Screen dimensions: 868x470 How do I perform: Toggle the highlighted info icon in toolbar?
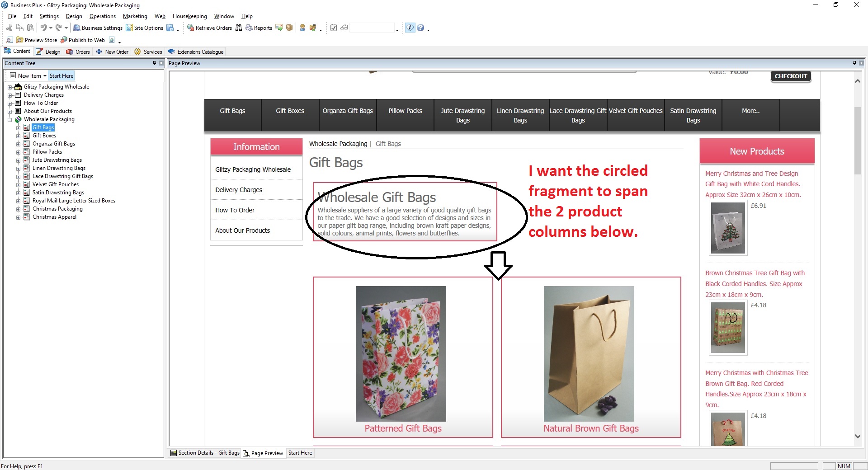(x=410, y=28)
